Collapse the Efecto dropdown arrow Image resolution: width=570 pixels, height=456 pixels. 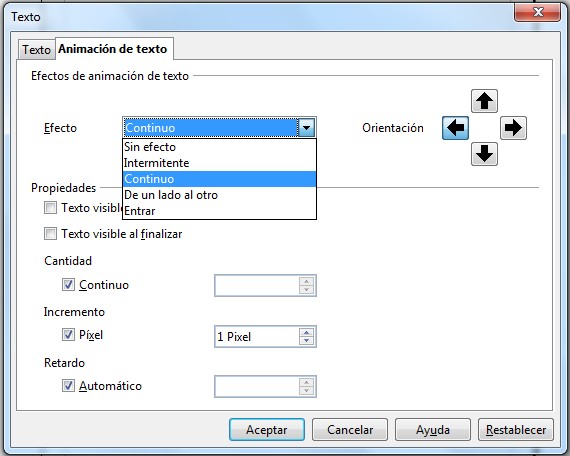tap(306, 128)
